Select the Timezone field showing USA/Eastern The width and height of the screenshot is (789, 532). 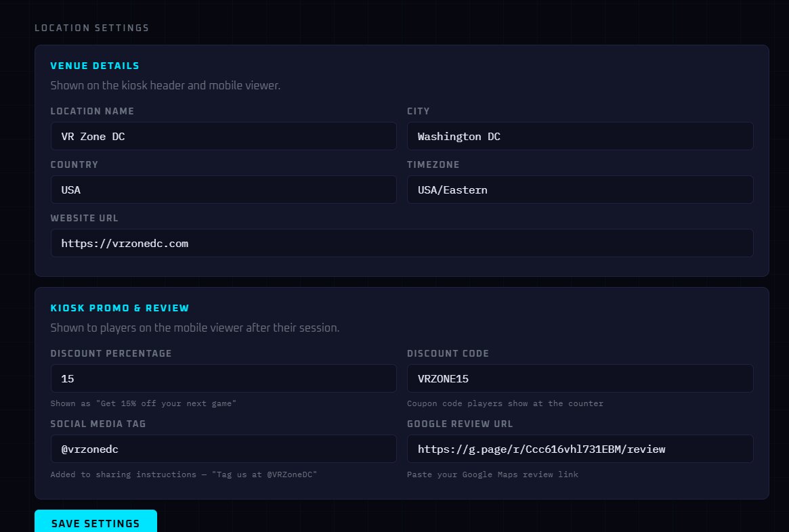pos(580,190)
